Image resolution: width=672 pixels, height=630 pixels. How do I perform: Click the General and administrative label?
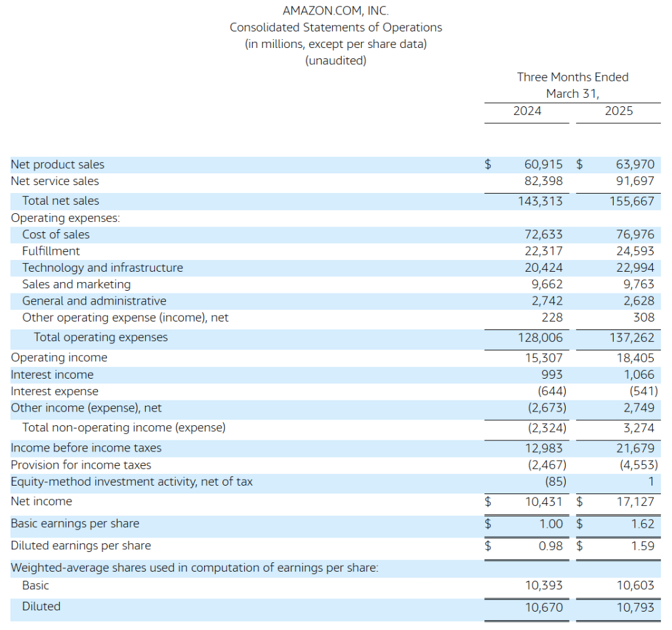pyautogui.click(x=94, y=301)
